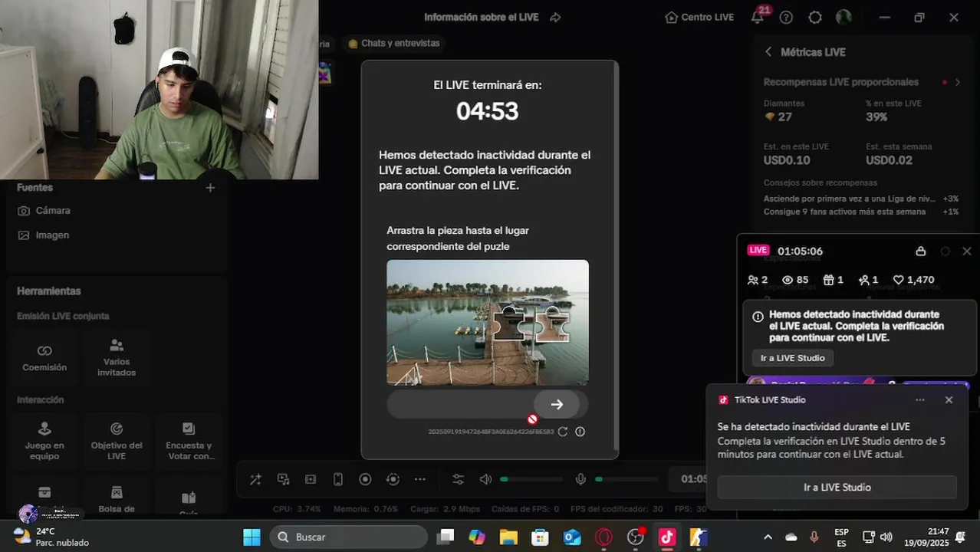Expand Recompensas LIVE proporcionales details

[957, 82]
